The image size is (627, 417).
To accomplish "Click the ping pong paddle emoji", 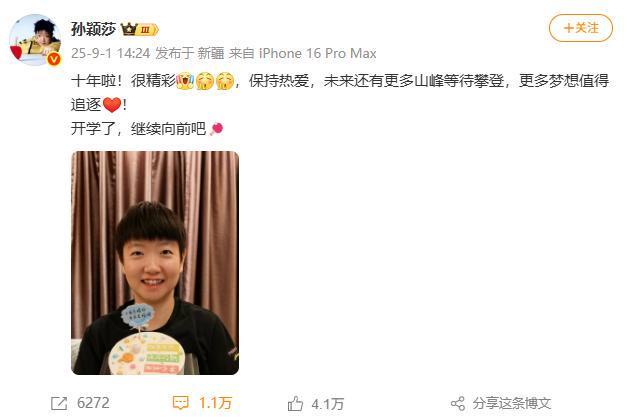I will (x=216, y=129).
